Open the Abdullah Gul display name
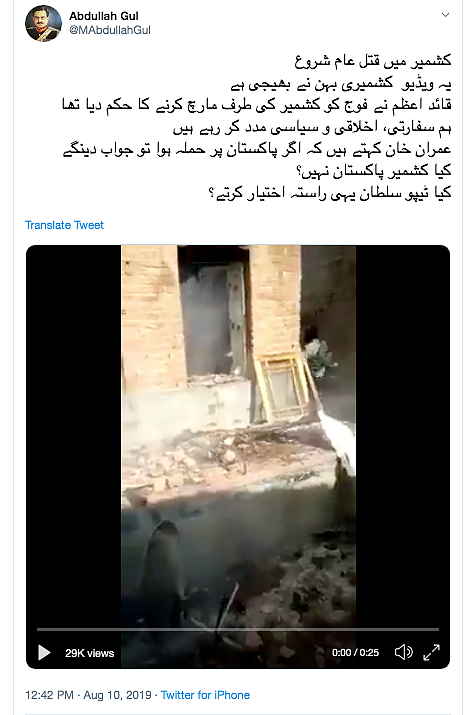This screenshot has width=469, height=715. (x=104, y=16)
